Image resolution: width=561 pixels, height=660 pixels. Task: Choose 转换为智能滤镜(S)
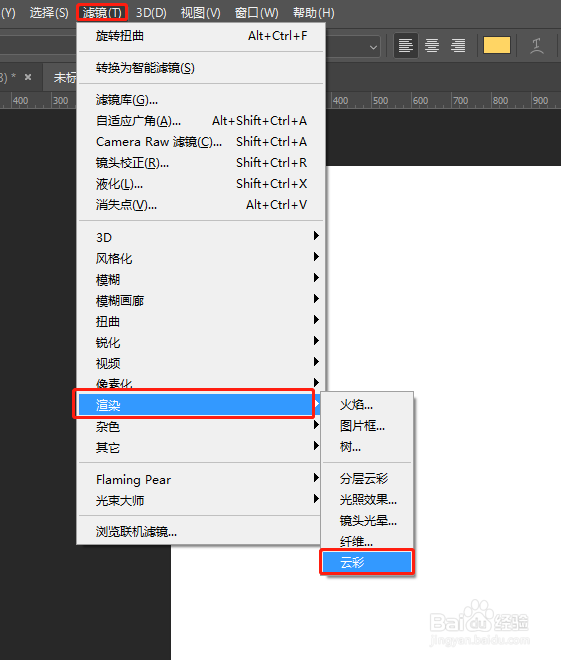[x=201, y=68]
